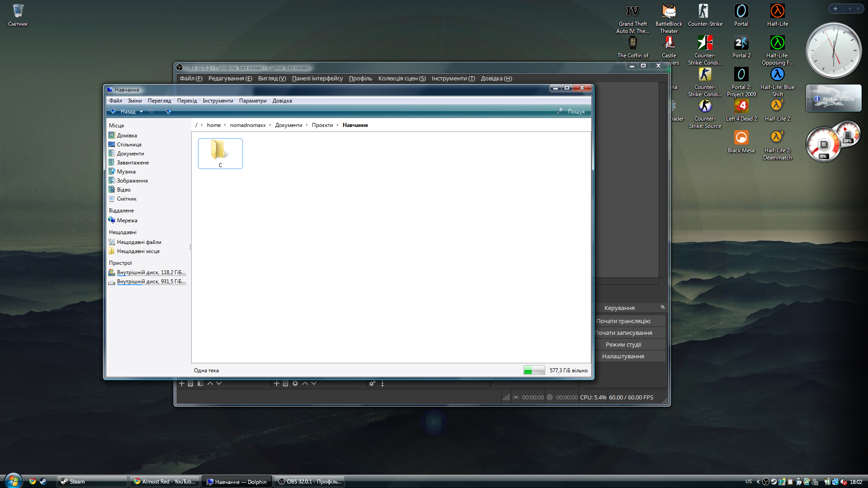Expand breadcrumb arrow after Документи

click(x=307, y=125)
